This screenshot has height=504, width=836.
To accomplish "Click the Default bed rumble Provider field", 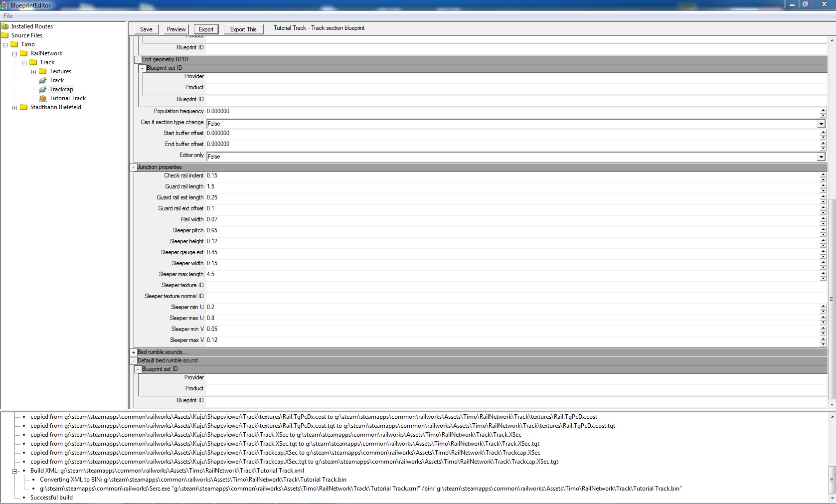I will 516,378.
